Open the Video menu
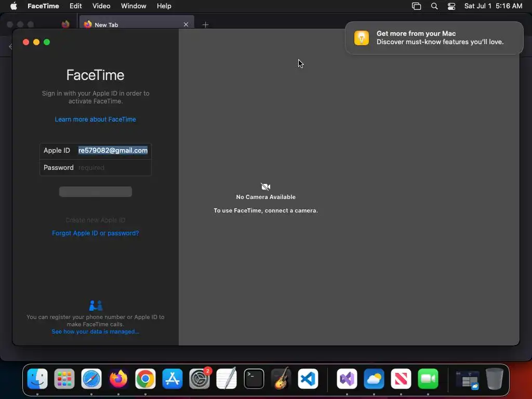532x399 pixels. point(101,6)
